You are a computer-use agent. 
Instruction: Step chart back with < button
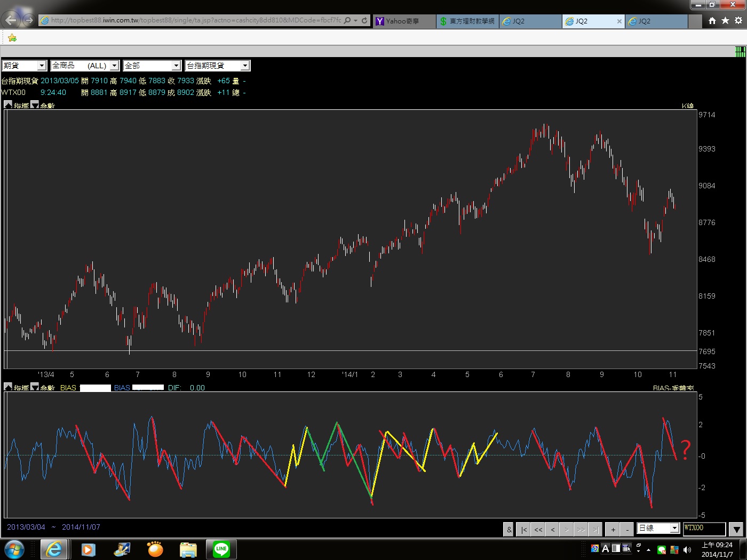tap(553, 529)
